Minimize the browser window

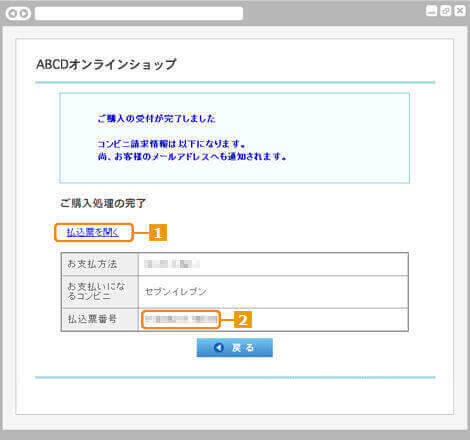[431, 11]
